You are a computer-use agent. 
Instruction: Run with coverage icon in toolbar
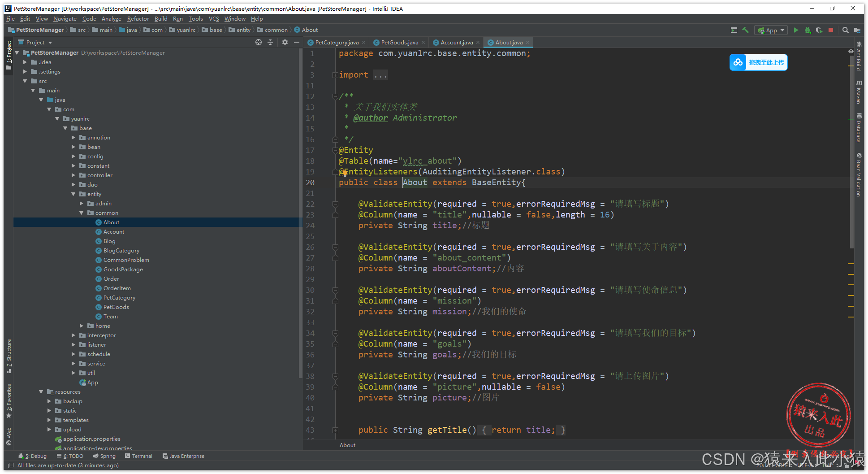coord(819,30)
